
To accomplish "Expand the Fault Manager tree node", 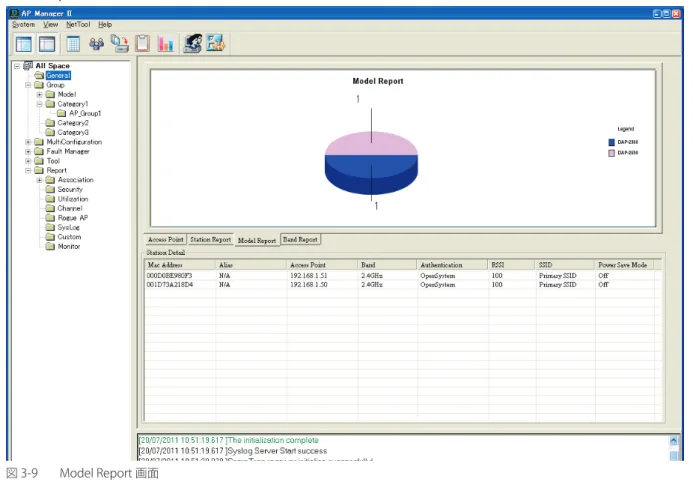I will [28, 151].
